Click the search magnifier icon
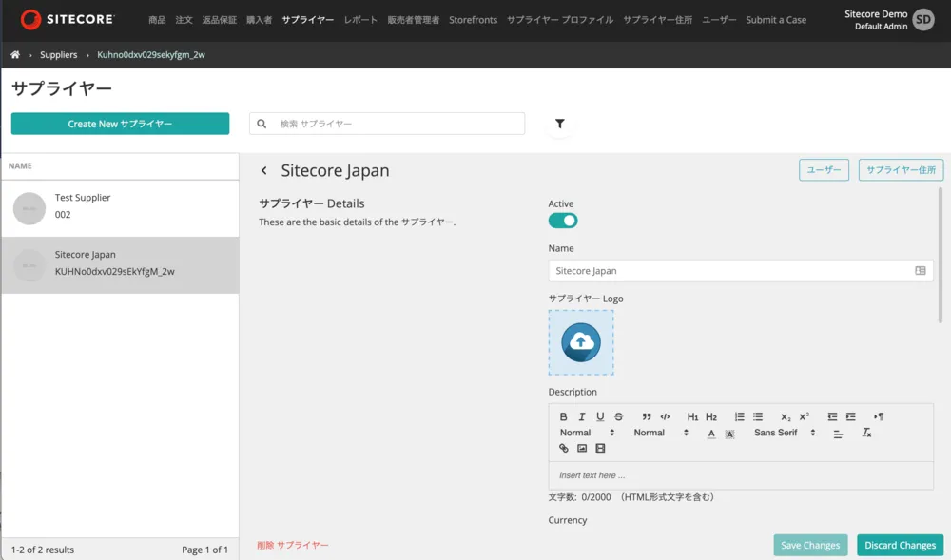Screen dimensions: 951x560 coord(262,124)
